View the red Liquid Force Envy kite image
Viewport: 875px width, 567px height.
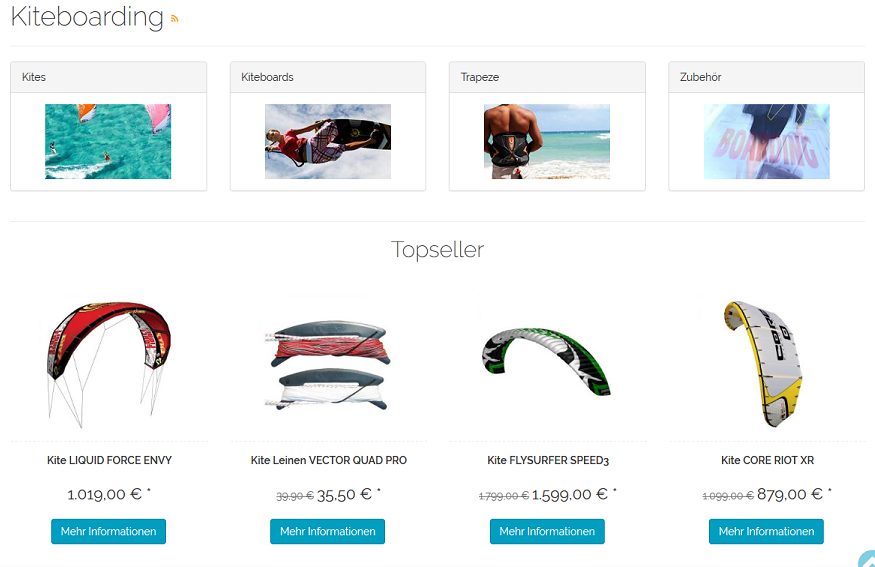click(108, 364)
